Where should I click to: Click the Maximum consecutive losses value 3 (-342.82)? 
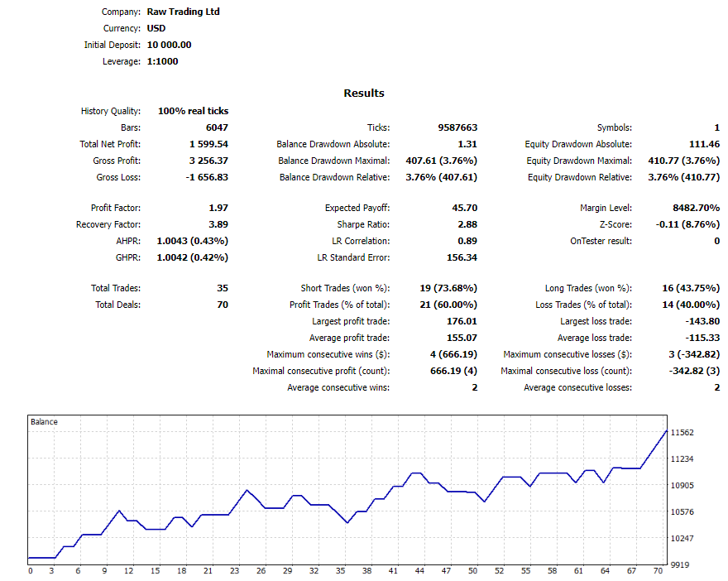pyautogui.click(x=694, y=354)
